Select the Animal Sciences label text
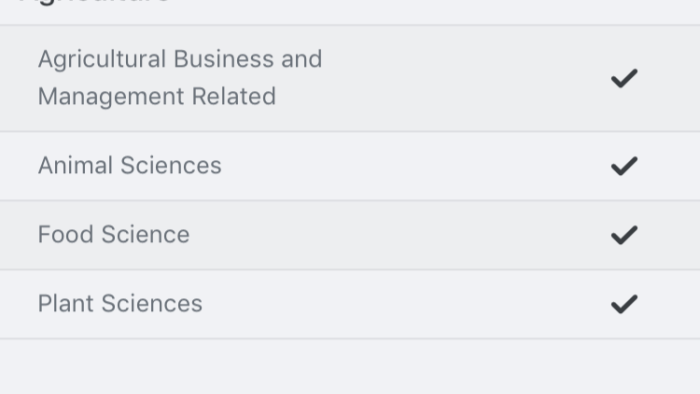 pos(129,166)
